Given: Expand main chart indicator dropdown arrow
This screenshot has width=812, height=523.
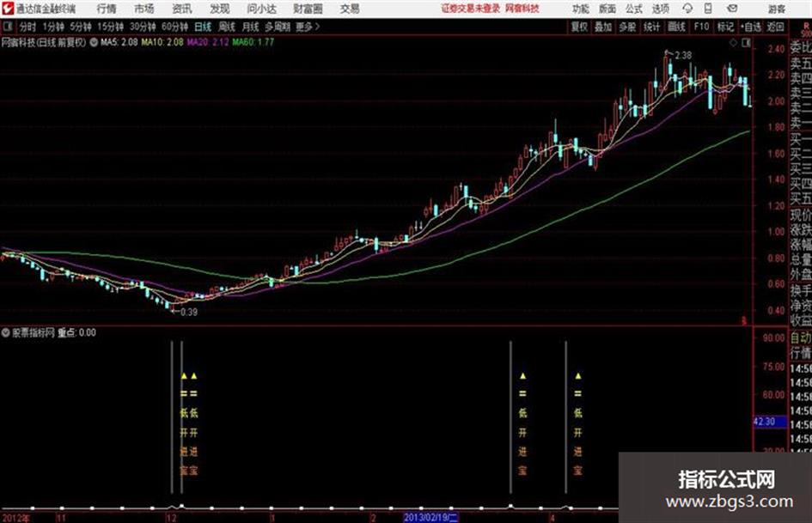Looking at the screenshot, I should [x=94, y=42].
